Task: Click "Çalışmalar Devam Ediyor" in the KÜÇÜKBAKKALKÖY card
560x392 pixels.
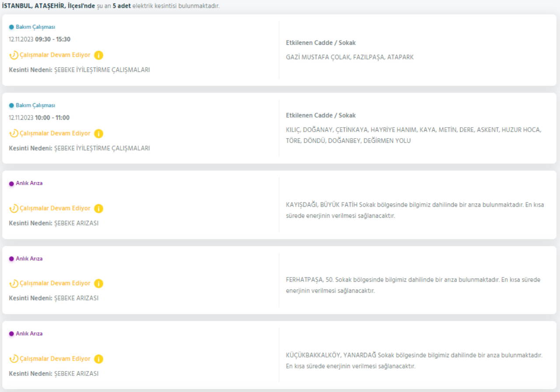Action: point(55,358)
